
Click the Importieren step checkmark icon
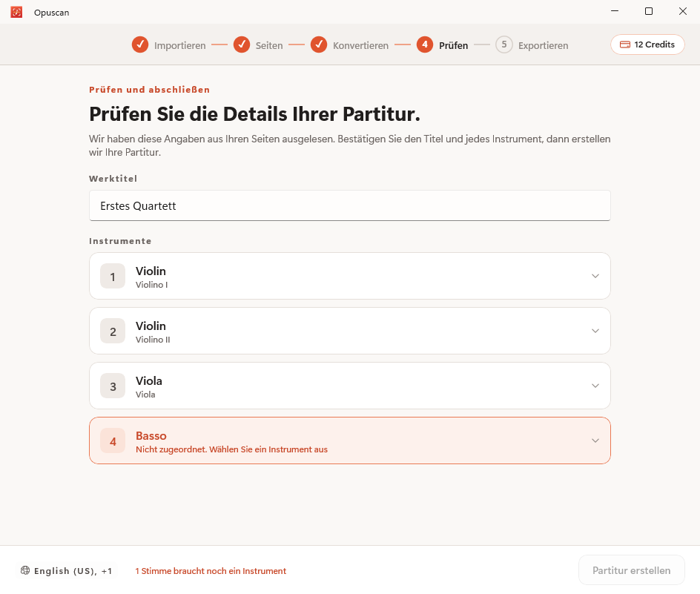[x=139, y=44]
